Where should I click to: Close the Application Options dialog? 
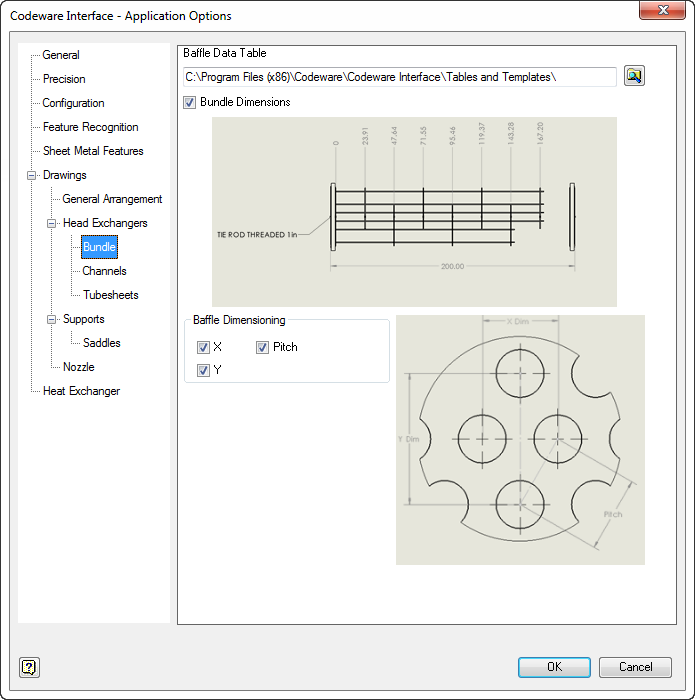click(x=662, y=11)
